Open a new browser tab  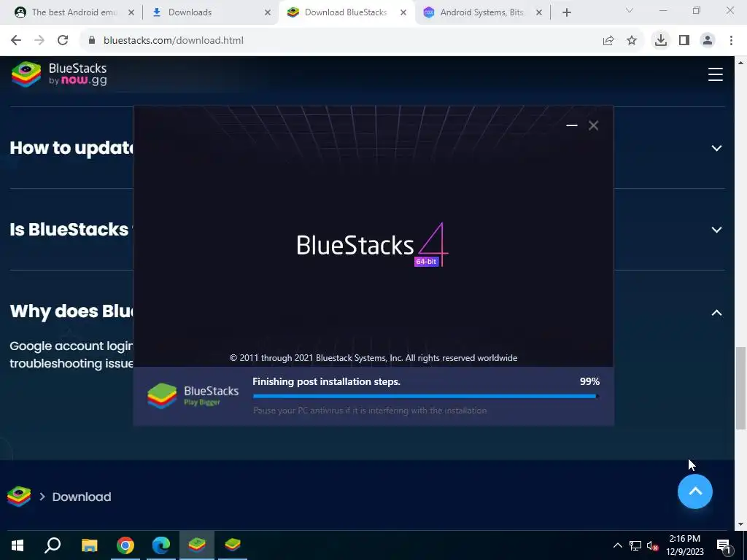[566, 13]
